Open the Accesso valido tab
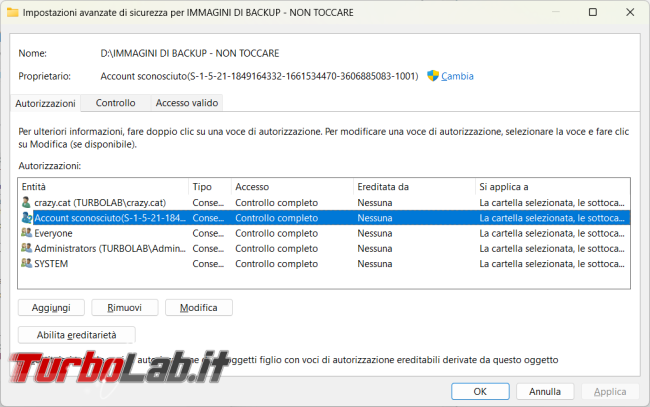The width and height of the screenshot is (650, 407). [x=187, y=103]
